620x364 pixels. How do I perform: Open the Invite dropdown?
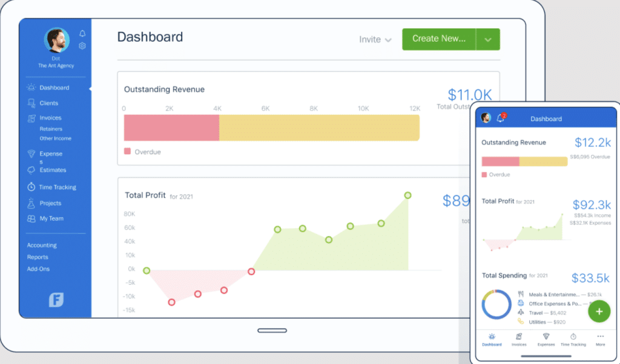375,39
